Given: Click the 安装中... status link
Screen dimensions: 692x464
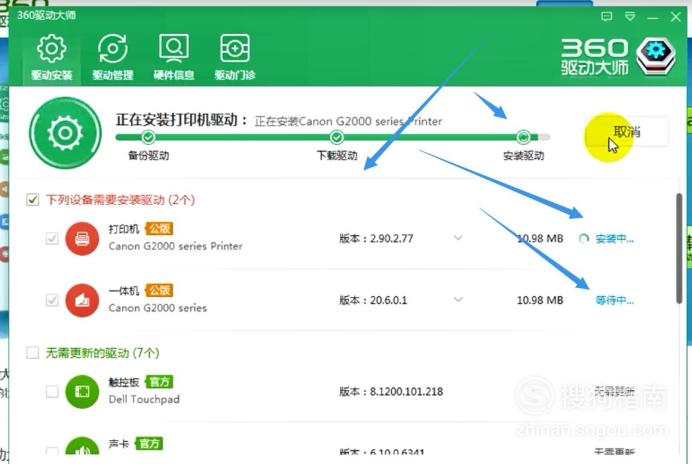Looking at the screenshot, I should pyautogui.click(x=615, y=239).
